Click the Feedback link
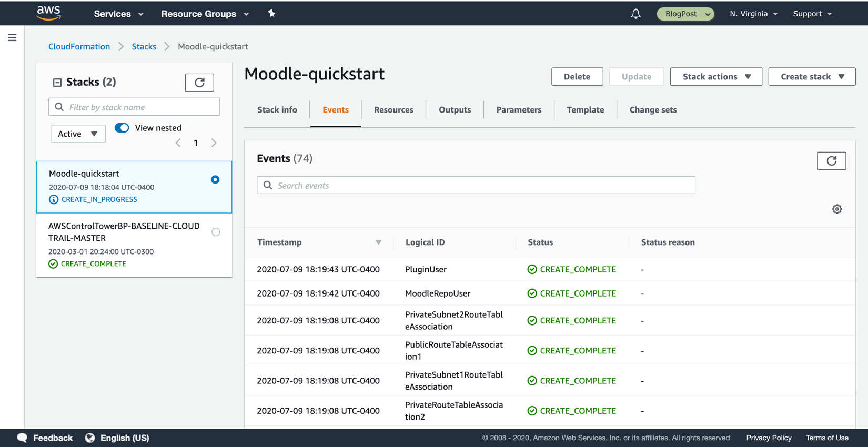This screenshot has width=868, height=447. (53, 438)
